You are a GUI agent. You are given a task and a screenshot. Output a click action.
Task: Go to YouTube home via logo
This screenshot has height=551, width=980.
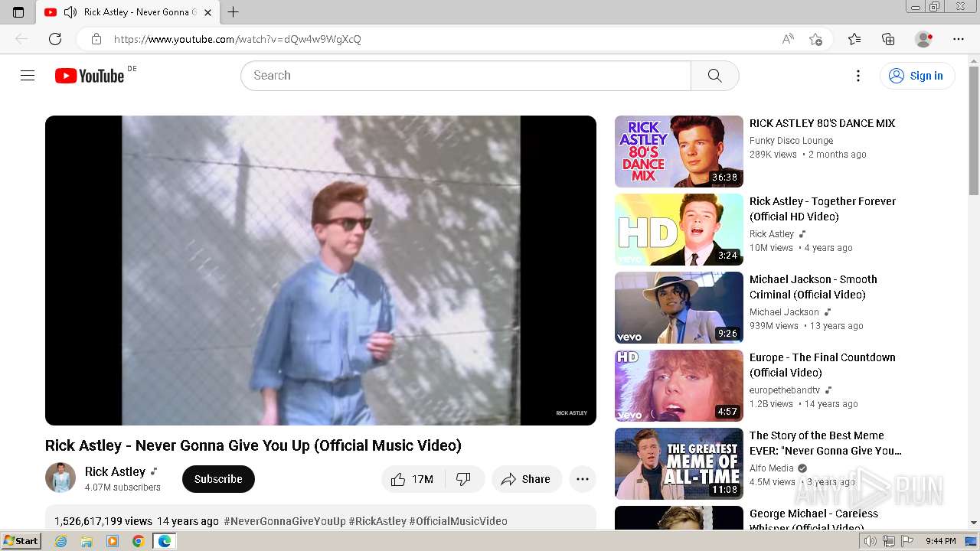tap(90, 75)
